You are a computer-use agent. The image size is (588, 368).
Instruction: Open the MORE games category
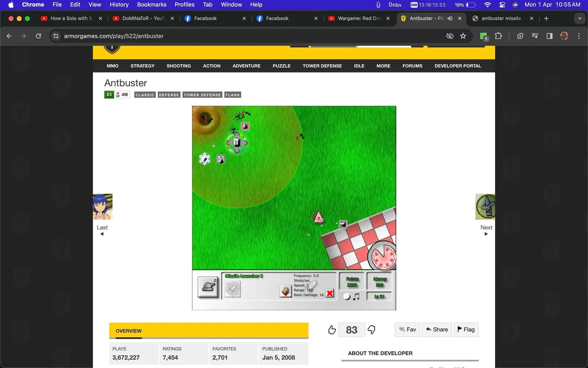[x=383, y=66]
